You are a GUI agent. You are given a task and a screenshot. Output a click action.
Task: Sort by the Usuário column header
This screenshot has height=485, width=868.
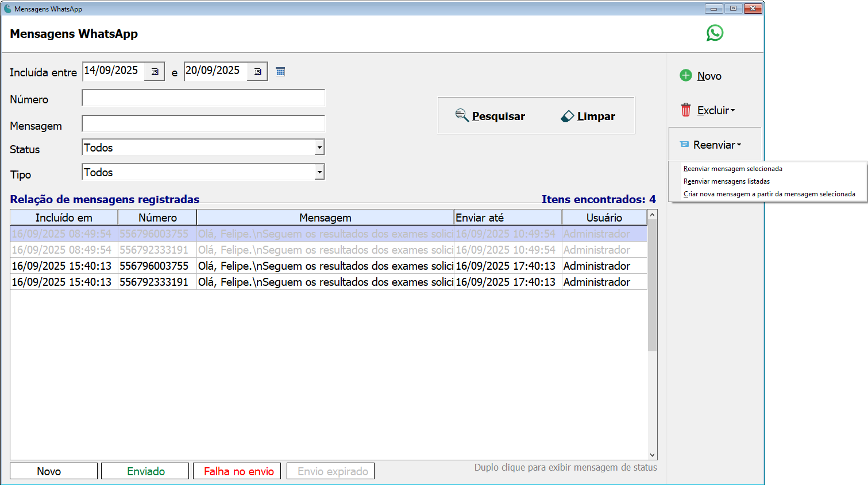coord(604,218)
